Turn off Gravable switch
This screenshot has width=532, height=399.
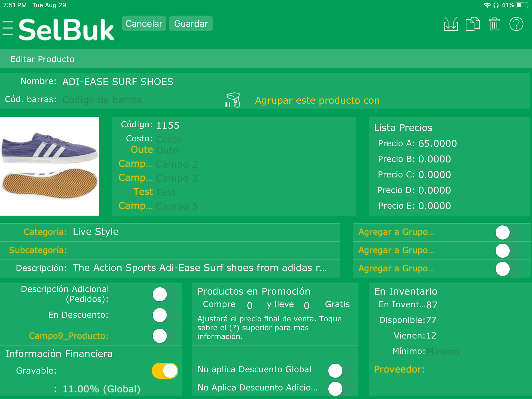(x=165, y=371)
